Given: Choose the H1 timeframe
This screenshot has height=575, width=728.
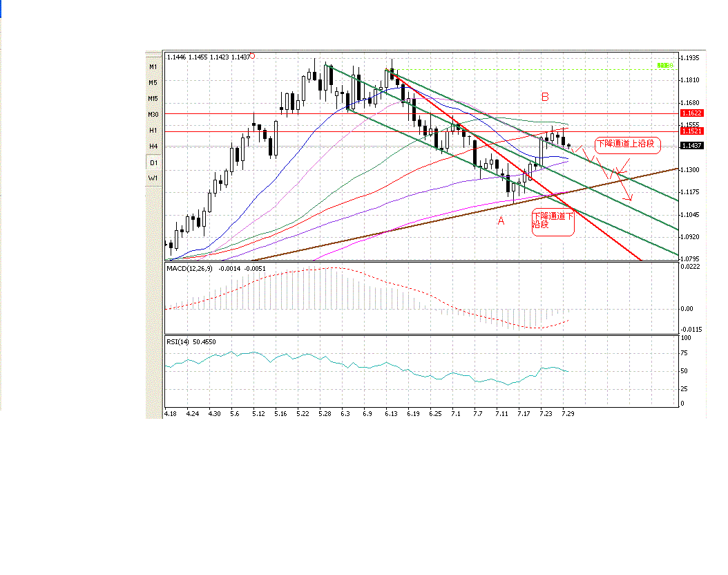Looking at the screenshot, I should (153, 131).
